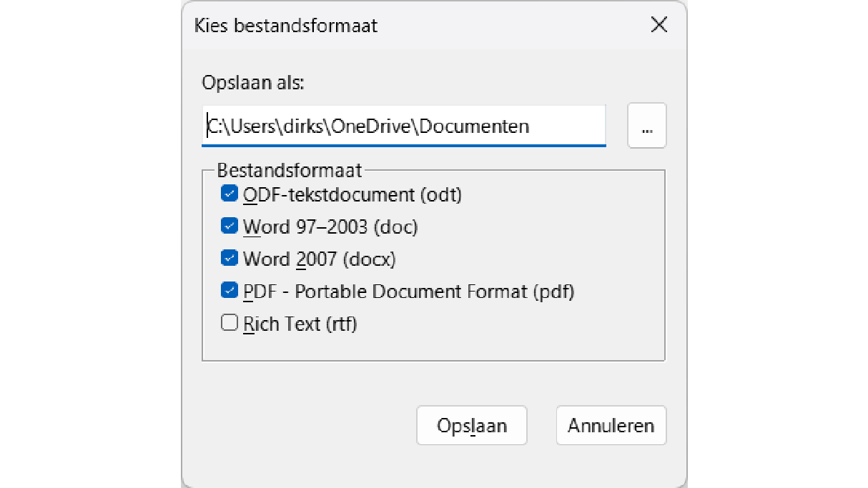
Task: Click the "Kies bestandsformaat" title bar text
Action: click(x=286, y=26)
